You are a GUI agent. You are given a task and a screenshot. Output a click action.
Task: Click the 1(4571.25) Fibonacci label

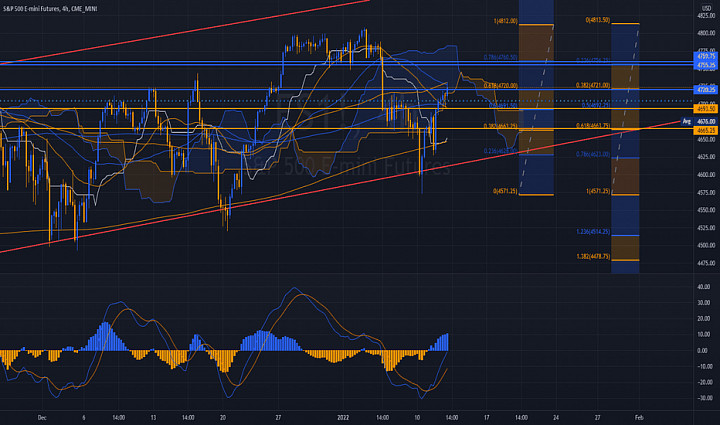[598, 191]
